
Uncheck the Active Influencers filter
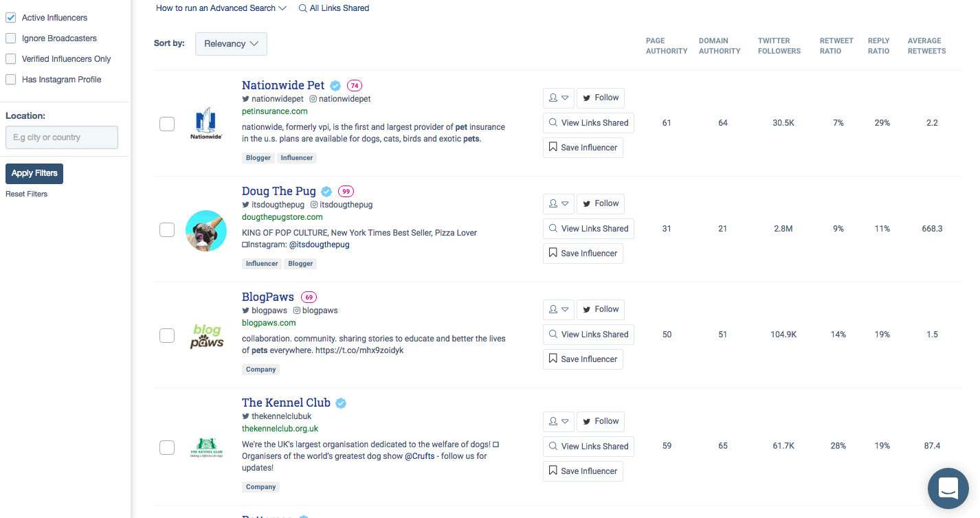coord(10,17)
